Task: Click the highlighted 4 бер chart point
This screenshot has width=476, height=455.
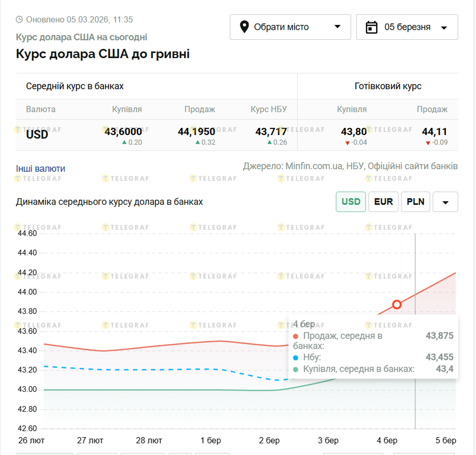Action: tap(397, 305)
